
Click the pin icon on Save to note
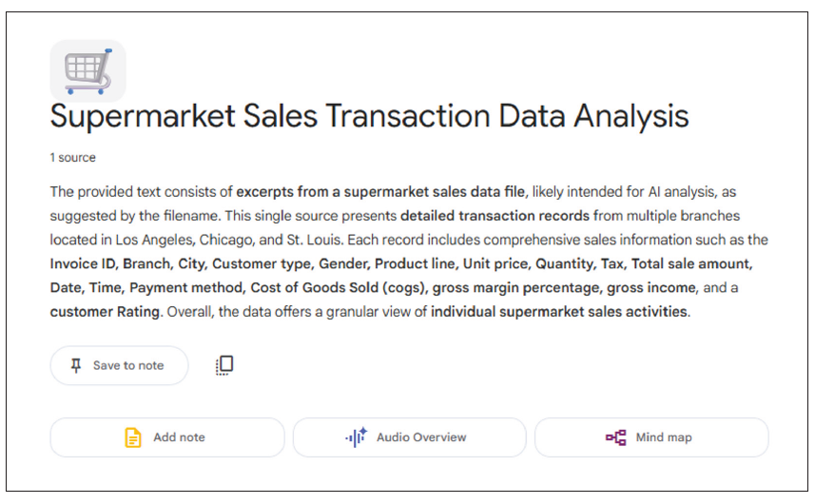click(77, 365)
